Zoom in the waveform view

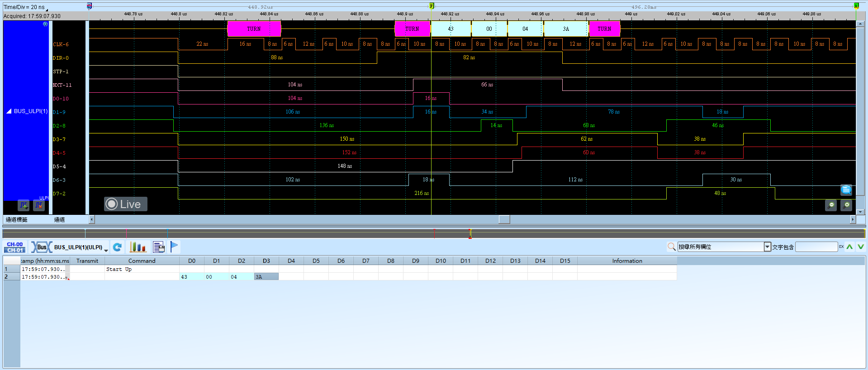[x=846, y=205]
